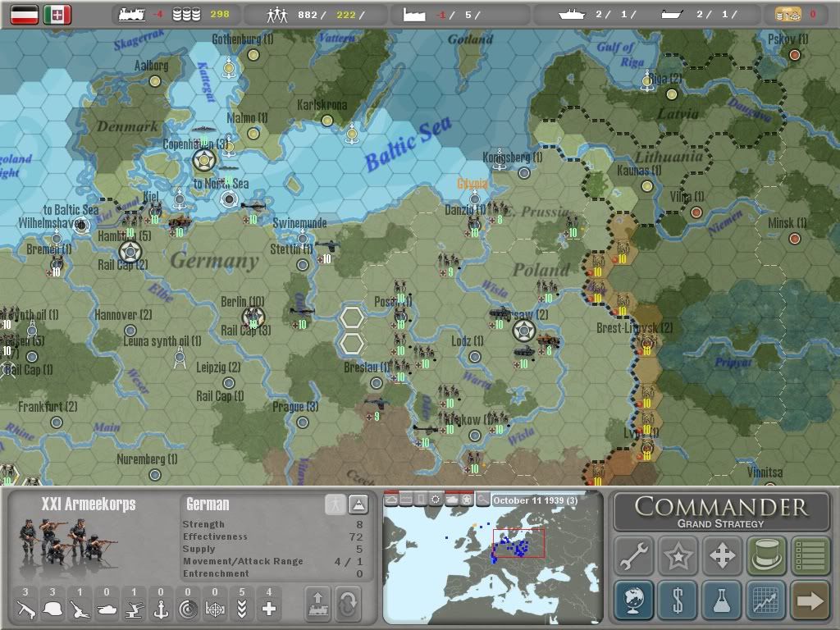Click the manpower people icon
The height and width of the screenshot is (630, 840).
click(x=277, y=15)
